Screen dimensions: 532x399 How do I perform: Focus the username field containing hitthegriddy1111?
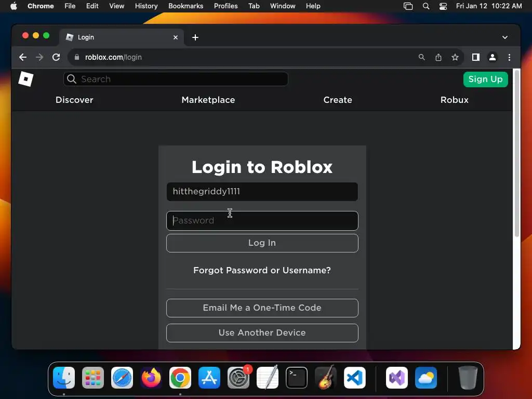[x=262, y=192]
